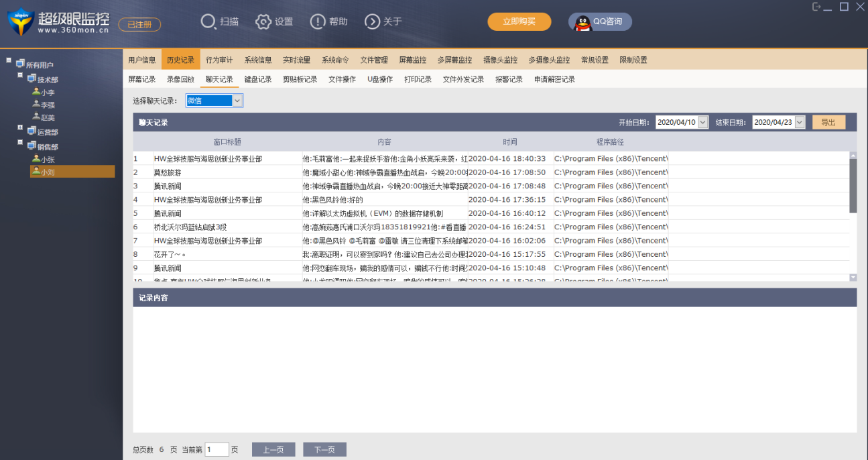This screenshot has width=868, height=460.
Task: Select user 小李 in the tree
Action: click(x=47, y=93)
